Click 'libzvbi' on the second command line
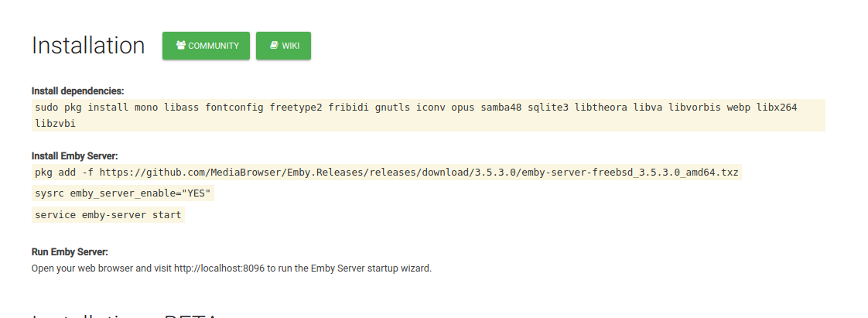The image size is (868, 318). point(55,123)
